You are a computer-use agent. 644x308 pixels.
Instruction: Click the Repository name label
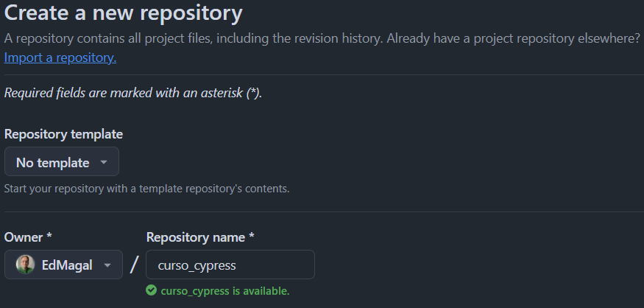tap(200, 237)
